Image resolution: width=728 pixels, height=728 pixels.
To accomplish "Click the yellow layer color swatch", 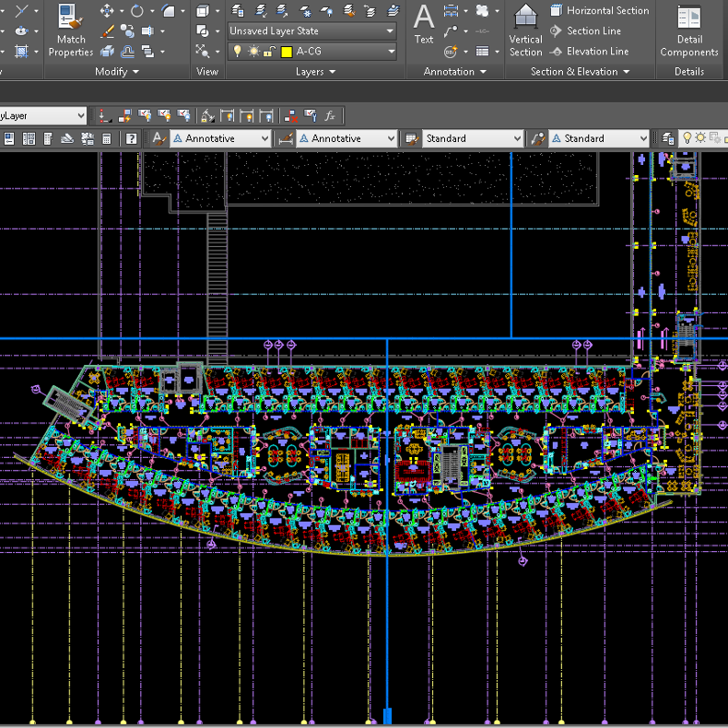I will point(287,52).
